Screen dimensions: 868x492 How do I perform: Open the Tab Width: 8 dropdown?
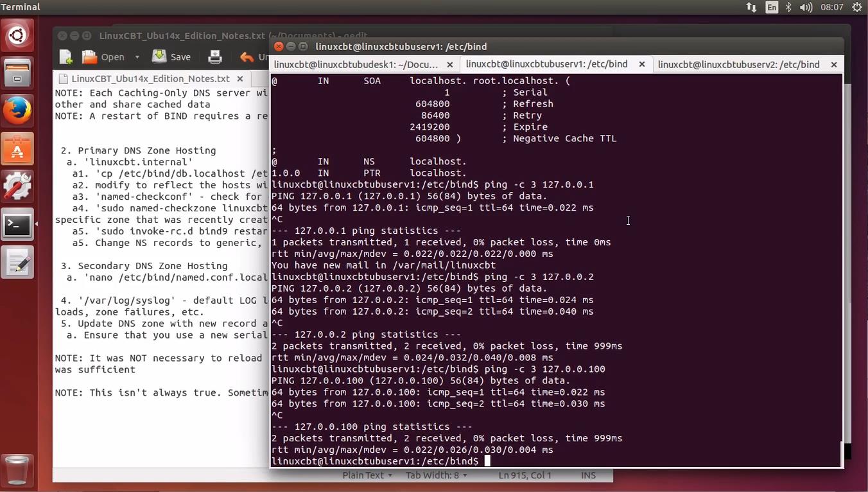point(437,475)
